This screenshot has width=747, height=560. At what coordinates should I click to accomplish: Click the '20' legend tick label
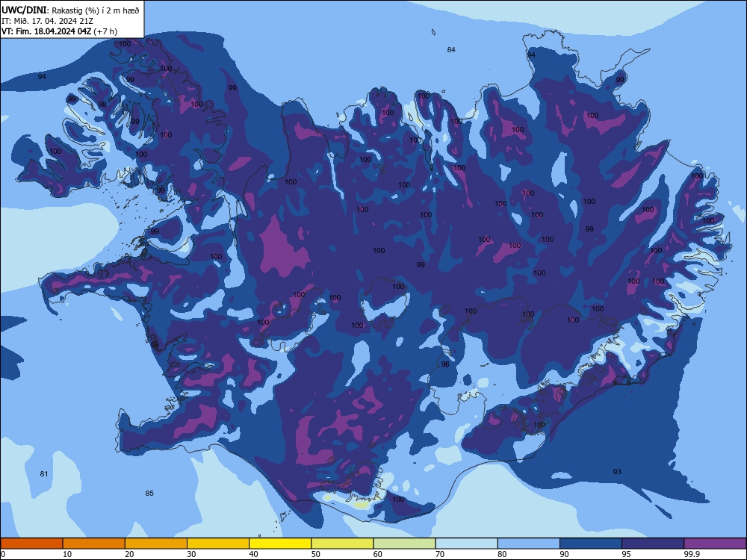pyautogui.click(x=129, y=554)
